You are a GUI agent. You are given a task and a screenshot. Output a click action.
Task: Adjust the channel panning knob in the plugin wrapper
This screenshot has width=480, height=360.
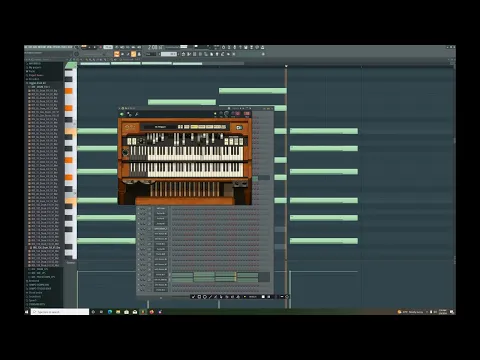coord(221,113)
